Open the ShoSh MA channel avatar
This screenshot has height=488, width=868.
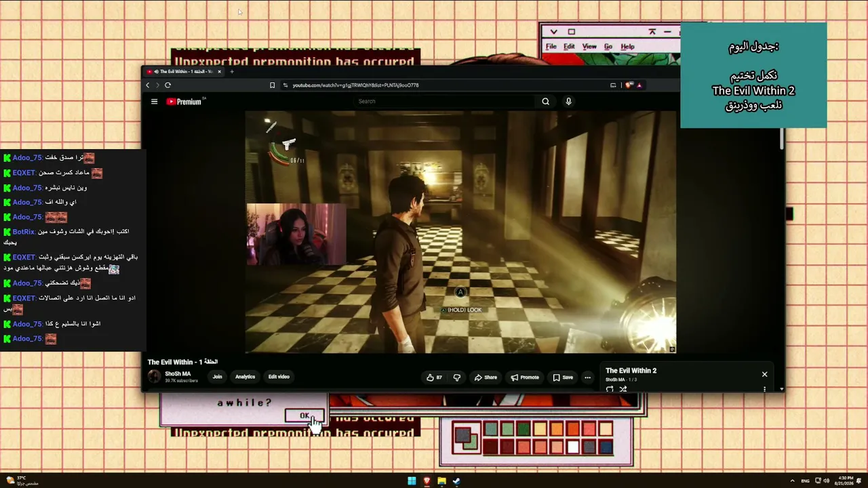(155, 377)
